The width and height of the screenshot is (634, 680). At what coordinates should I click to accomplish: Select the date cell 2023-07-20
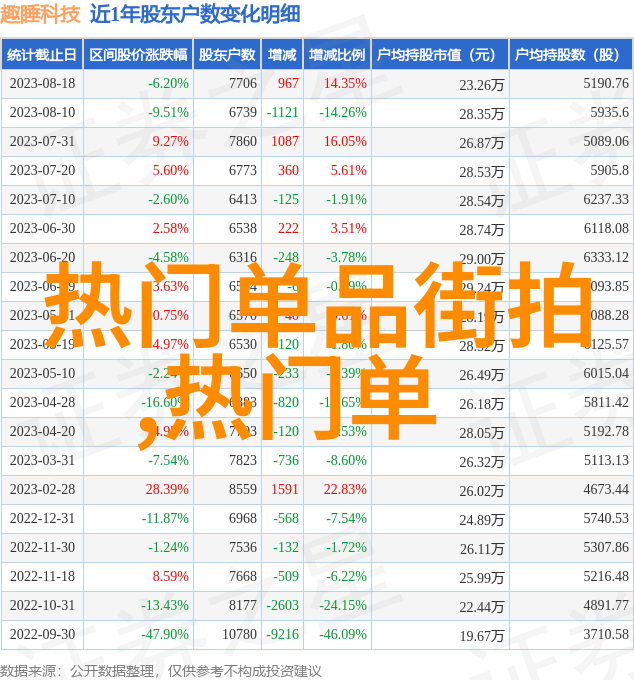pyautogui.click(x=42, y=170)
